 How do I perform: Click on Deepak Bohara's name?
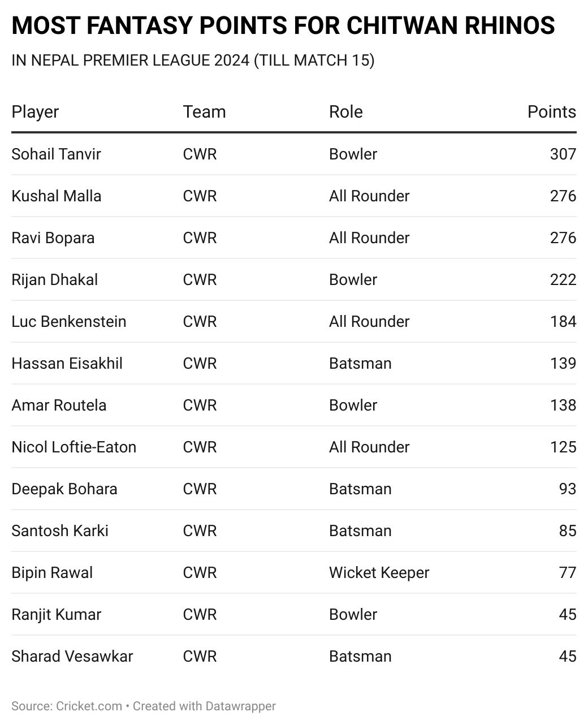[x=64, y=489]
